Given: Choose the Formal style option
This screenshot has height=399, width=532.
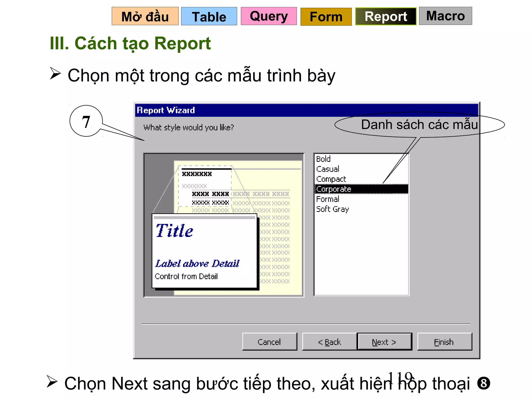Looking at the screenshot, I should [x=361, y=199].
